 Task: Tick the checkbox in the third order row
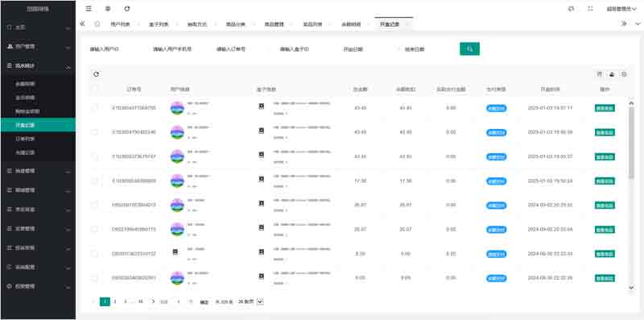(x=95, y=156)
